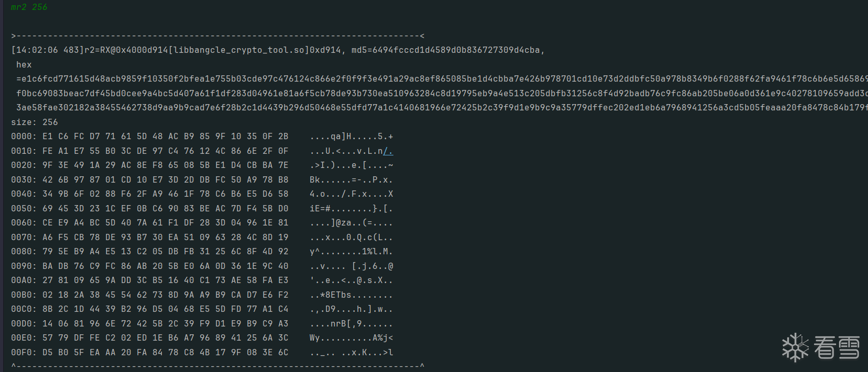Click the [14:02:06 483] timestamp
This screenshot has height=372, width=868.
coord(47,50)
